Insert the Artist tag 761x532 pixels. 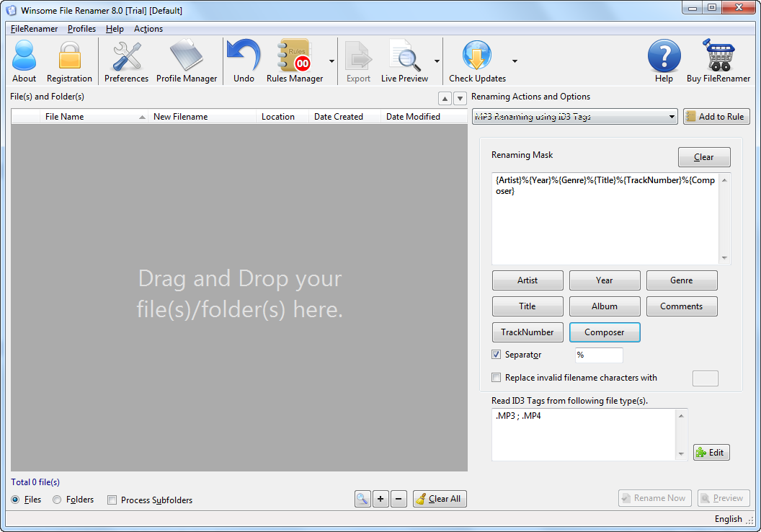point(528,280)
